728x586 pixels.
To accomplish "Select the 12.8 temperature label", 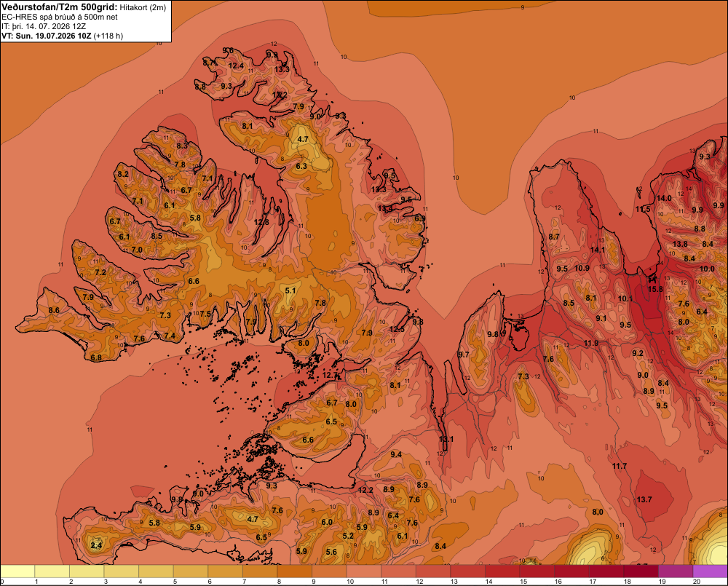I will pos(261,222).
